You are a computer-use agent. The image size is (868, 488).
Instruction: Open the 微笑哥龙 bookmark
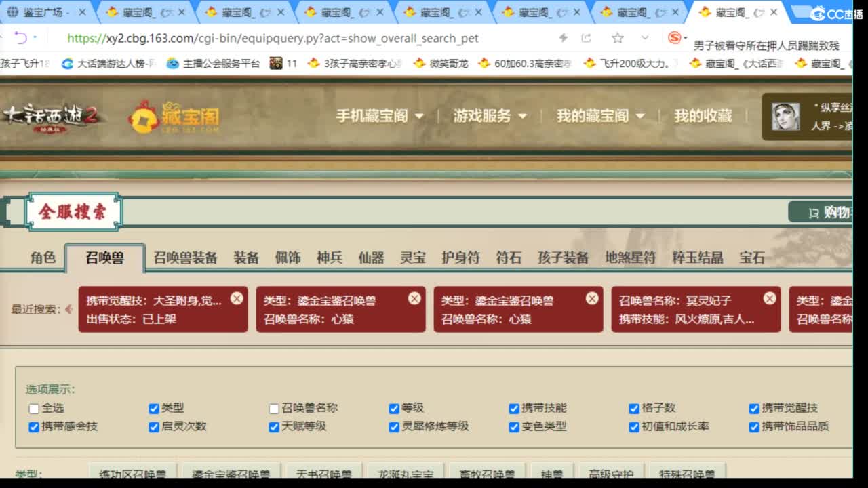coord(440,63)
